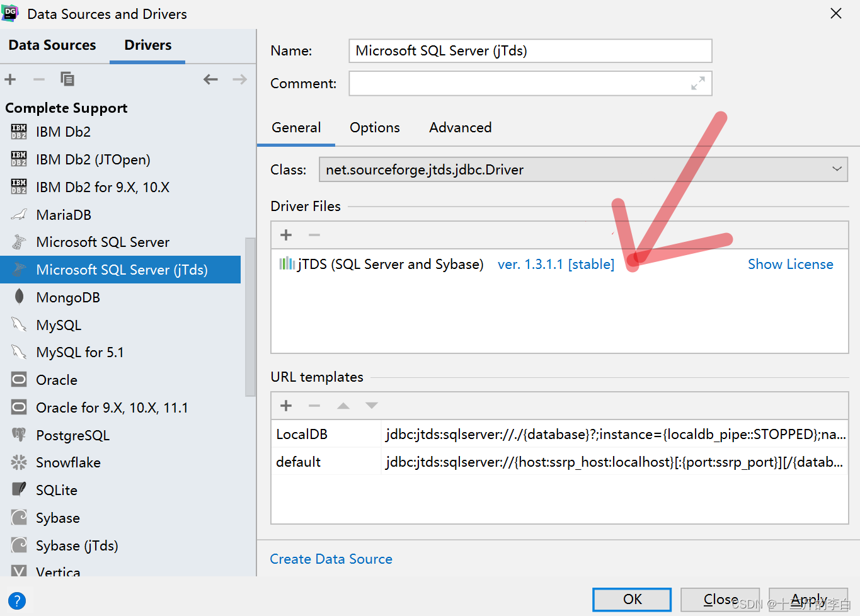Click the ver. 1.3.1.1 [stable] link
Image resolution: width=860 pixels, height=616 pixels.
(556, 265)
